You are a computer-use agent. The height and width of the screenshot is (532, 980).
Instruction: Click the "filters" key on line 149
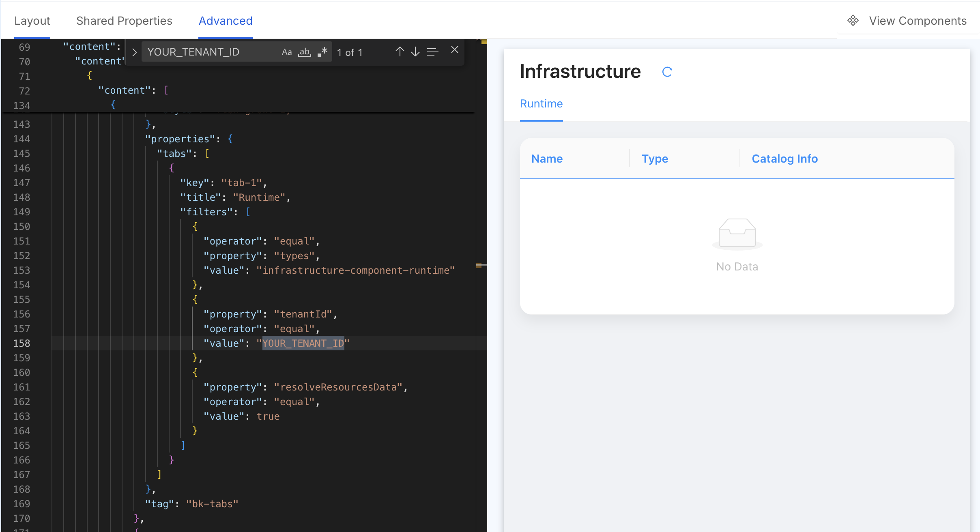pos(206,212)
